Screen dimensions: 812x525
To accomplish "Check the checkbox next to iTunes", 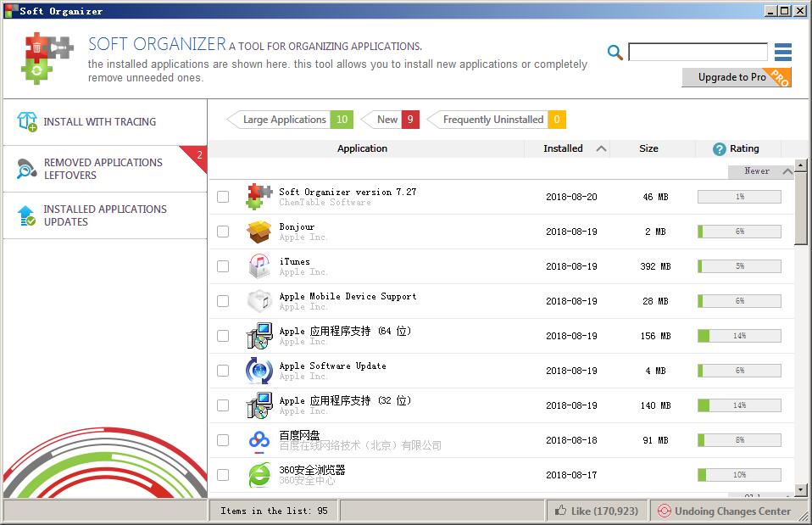I will 223,265.
